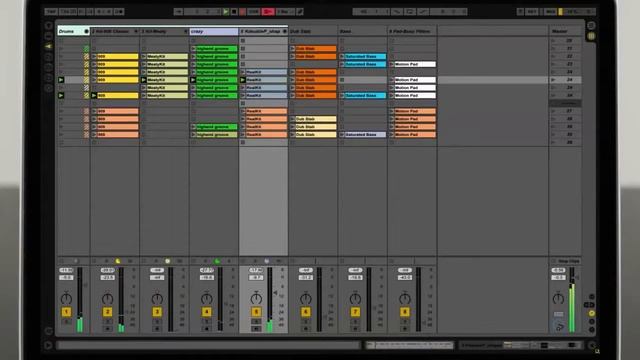Toggle yellow Mixer section selector

click(x=592, y=313)
